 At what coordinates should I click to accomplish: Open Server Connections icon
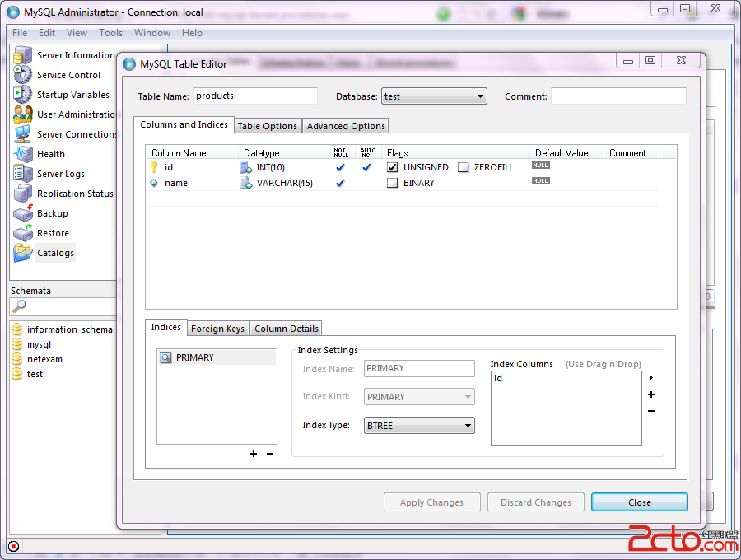click(22, 134)
